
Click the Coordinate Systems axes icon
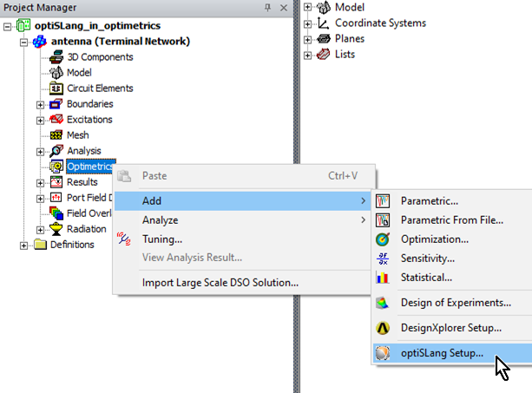324,23
